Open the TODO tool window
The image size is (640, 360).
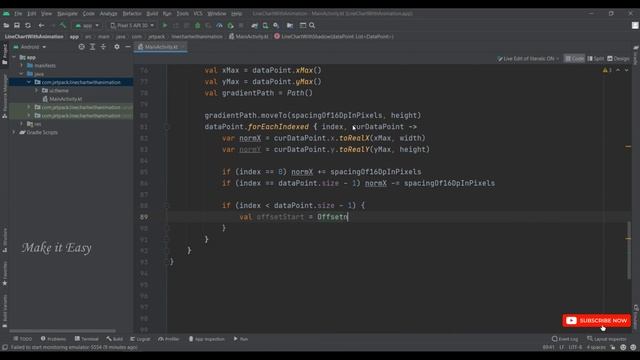coord(22,339)
